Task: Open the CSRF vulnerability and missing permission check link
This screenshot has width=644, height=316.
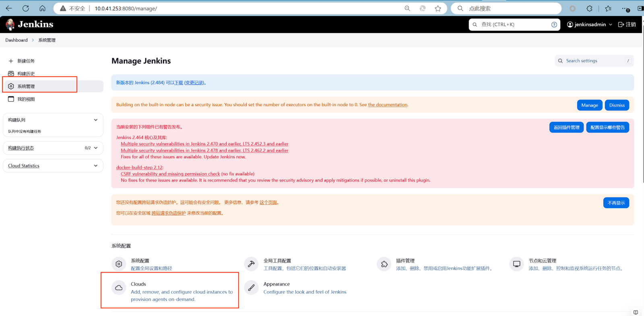Action: point(170,174)
